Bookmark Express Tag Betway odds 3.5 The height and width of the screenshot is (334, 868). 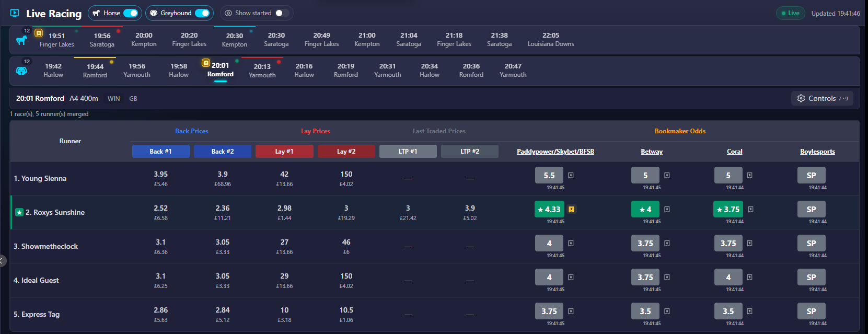tap(667, 312)
